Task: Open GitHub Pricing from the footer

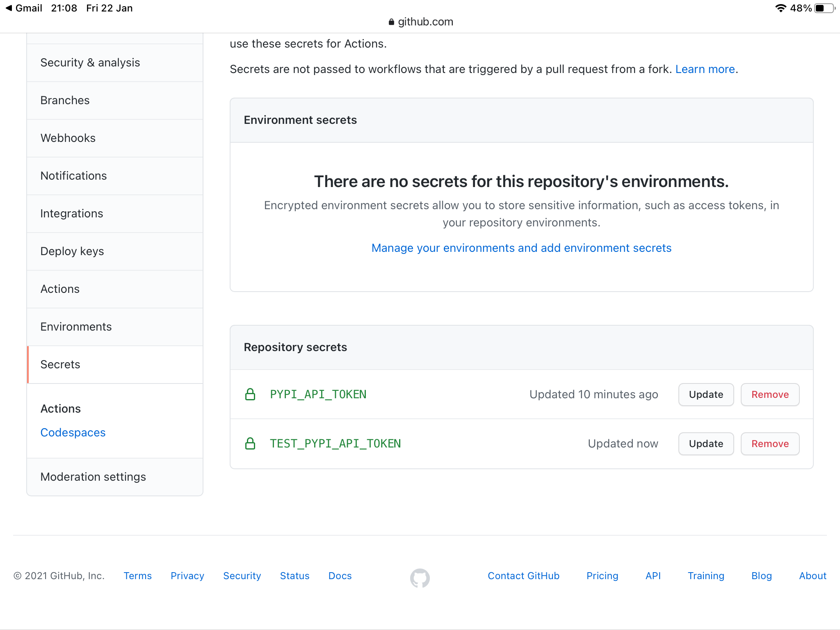Action: [x=603, y=576]
